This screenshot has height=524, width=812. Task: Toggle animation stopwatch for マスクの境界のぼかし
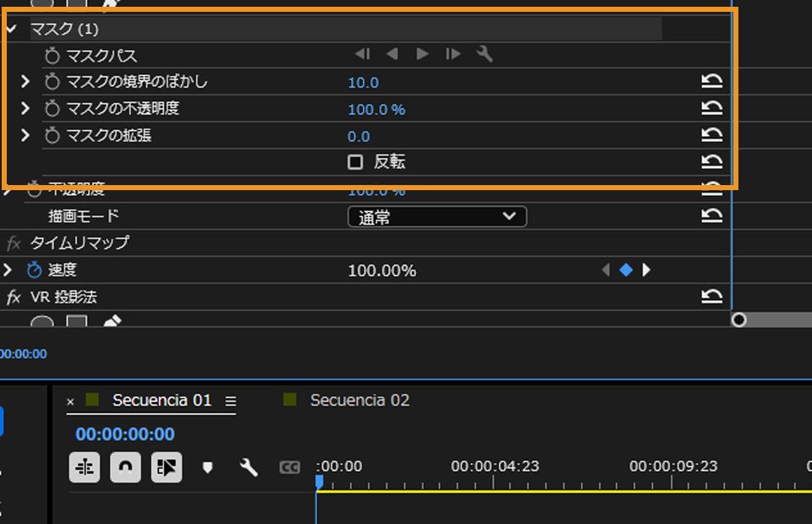coord(52,82)
